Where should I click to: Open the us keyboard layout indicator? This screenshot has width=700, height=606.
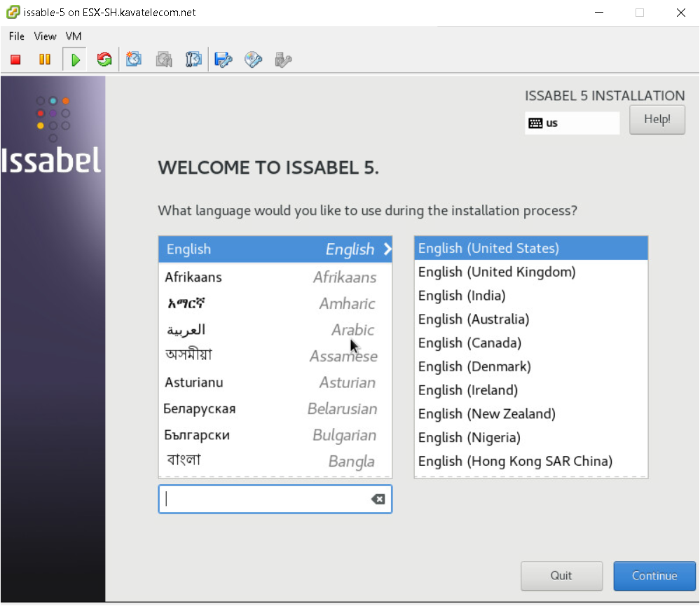pyautogui.click(x=572, y=123)
